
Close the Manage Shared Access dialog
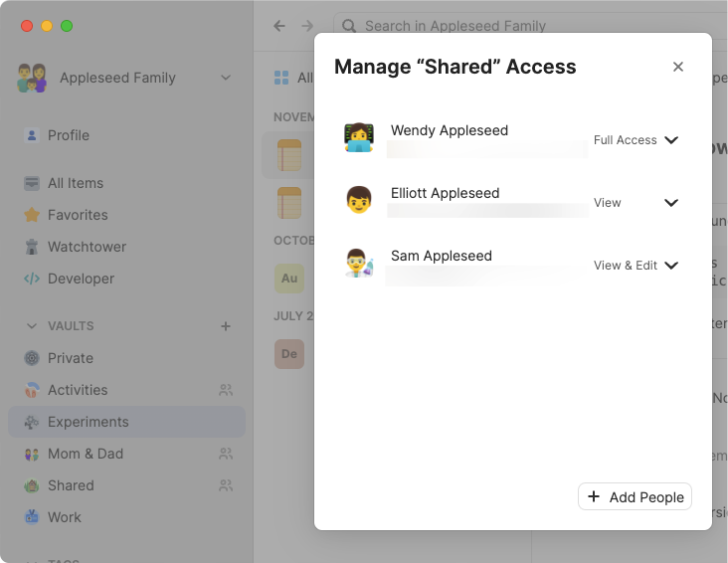(678, 67)
